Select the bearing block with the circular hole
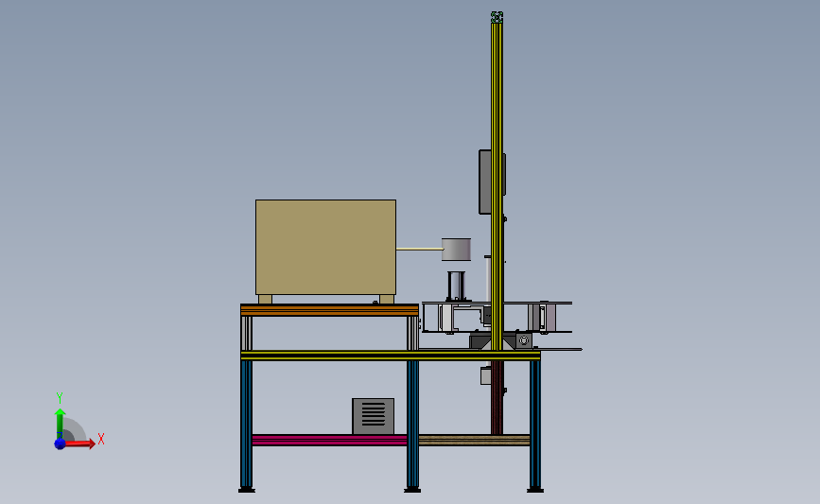 (x=523, y=340)
